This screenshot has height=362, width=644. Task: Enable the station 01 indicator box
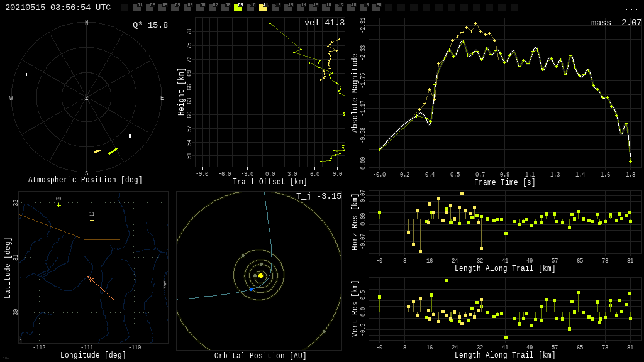(x=137, y=8)
